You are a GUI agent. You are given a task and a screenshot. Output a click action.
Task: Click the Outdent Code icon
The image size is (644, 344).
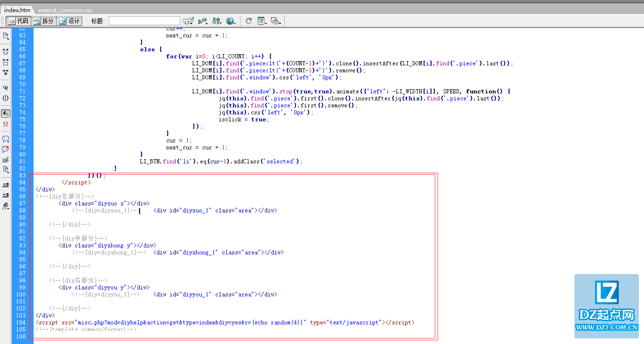click(6, 195)
